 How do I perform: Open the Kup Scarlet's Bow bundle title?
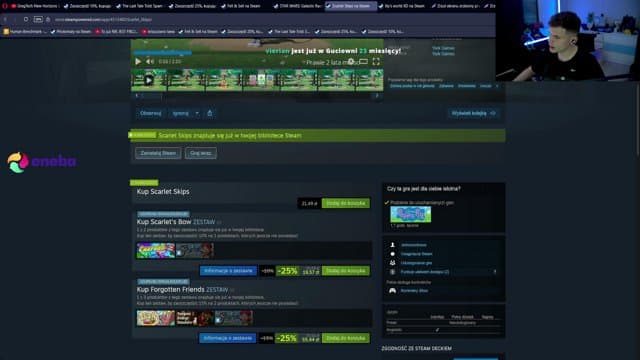pos(176,222)
